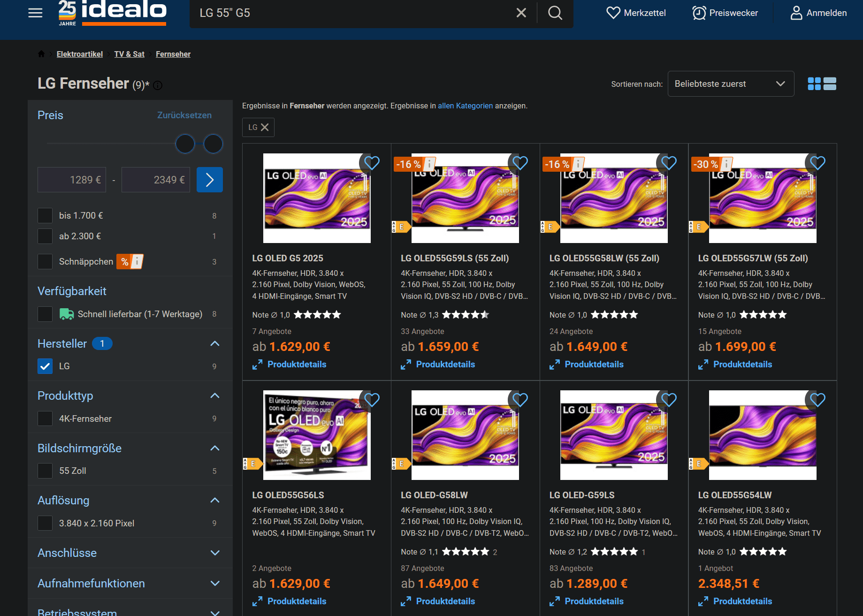
Task: Open energy label E for OLED55G56LS
Action: 253,464
